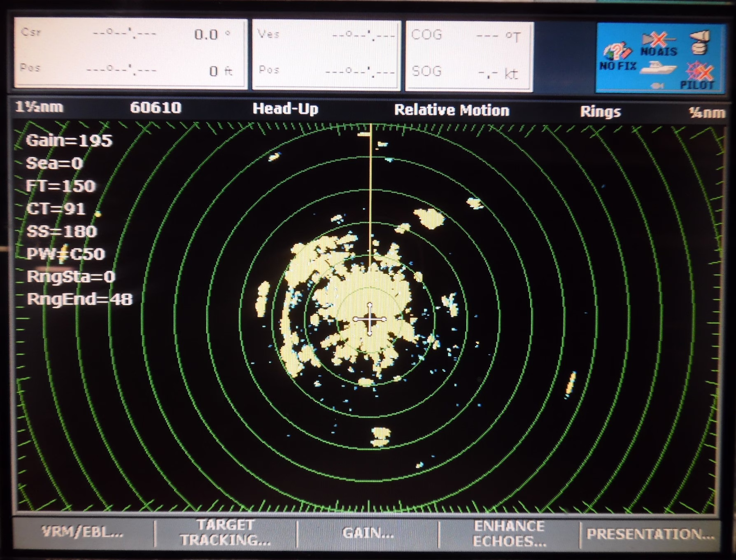Toggle the Relative Motion mode

(x=452, y=110)
